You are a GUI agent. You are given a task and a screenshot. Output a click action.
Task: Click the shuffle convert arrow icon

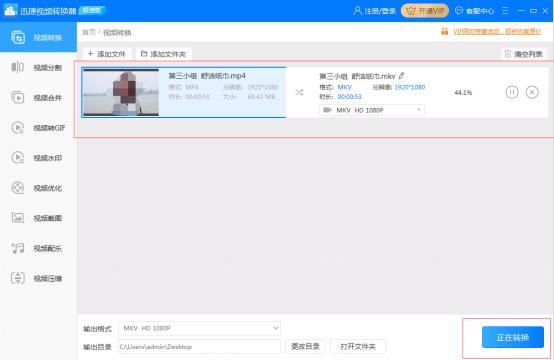pyautogui.click(x=299, y=93)
